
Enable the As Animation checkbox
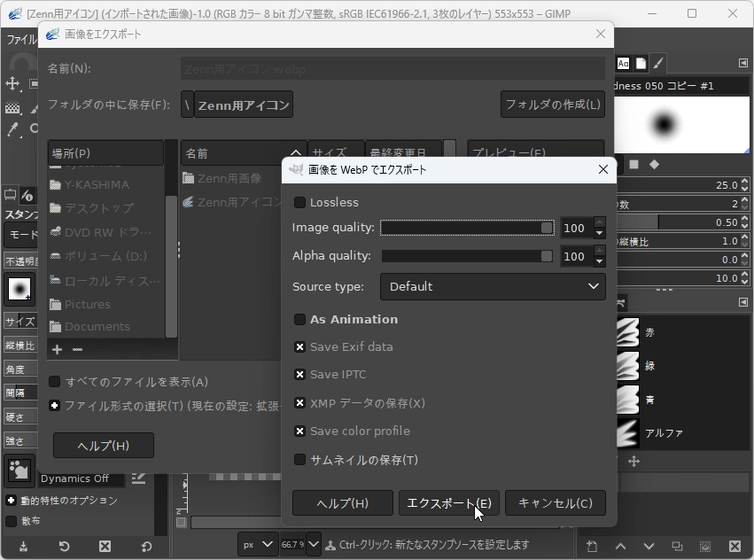(299, 320)
